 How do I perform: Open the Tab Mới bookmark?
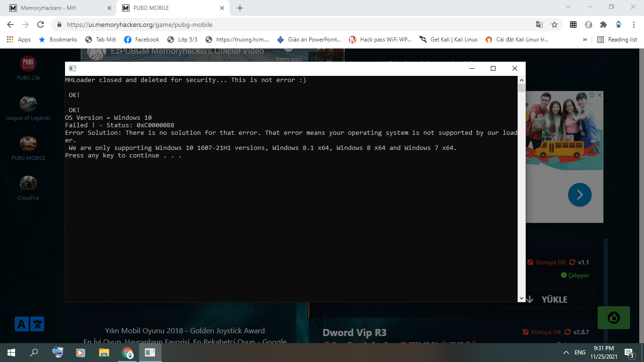click(x=100, y=40)
